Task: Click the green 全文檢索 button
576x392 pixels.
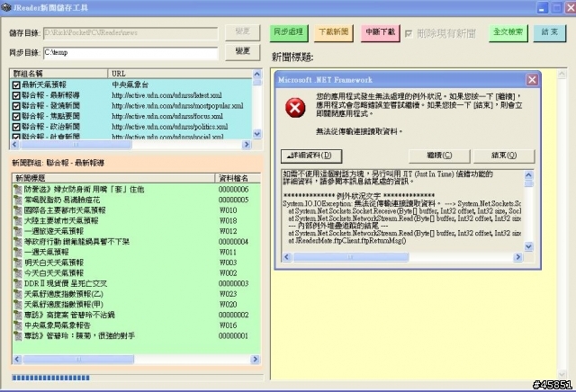Action: [508, 32]
